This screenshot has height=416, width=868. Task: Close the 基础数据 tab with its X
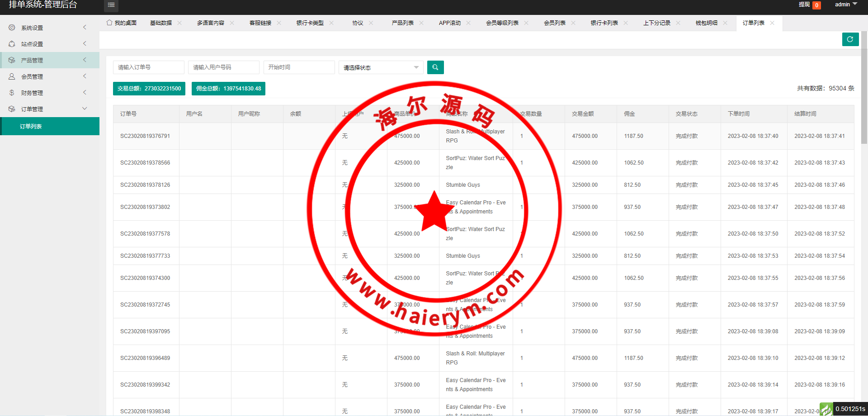pyautogui.click(x=179, y=23)
